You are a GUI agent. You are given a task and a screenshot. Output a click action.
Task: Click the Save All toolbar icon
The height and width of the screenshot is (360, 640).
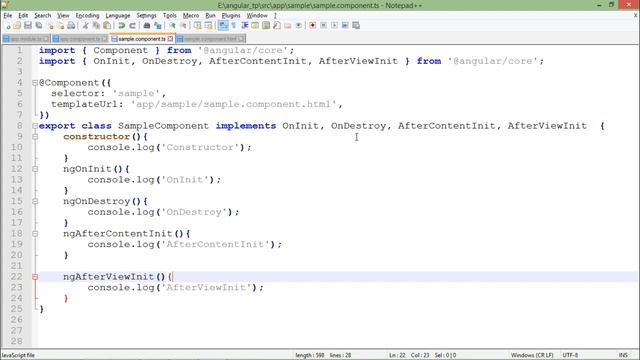[39, 25]
